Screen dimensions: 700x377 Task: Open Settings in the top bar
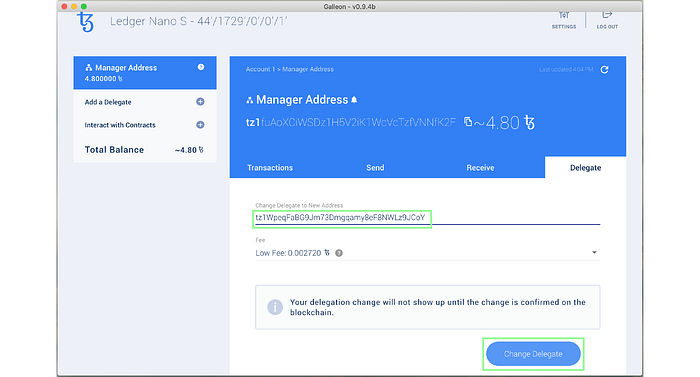point(564,20)
